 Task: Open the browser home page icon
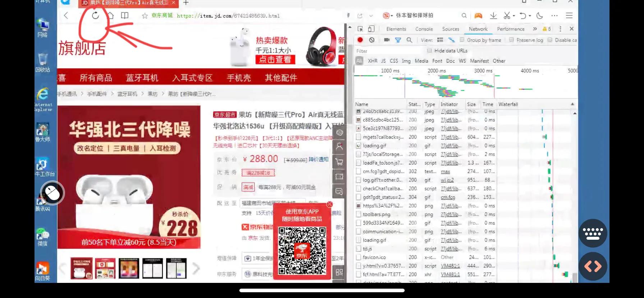point(111,15)
